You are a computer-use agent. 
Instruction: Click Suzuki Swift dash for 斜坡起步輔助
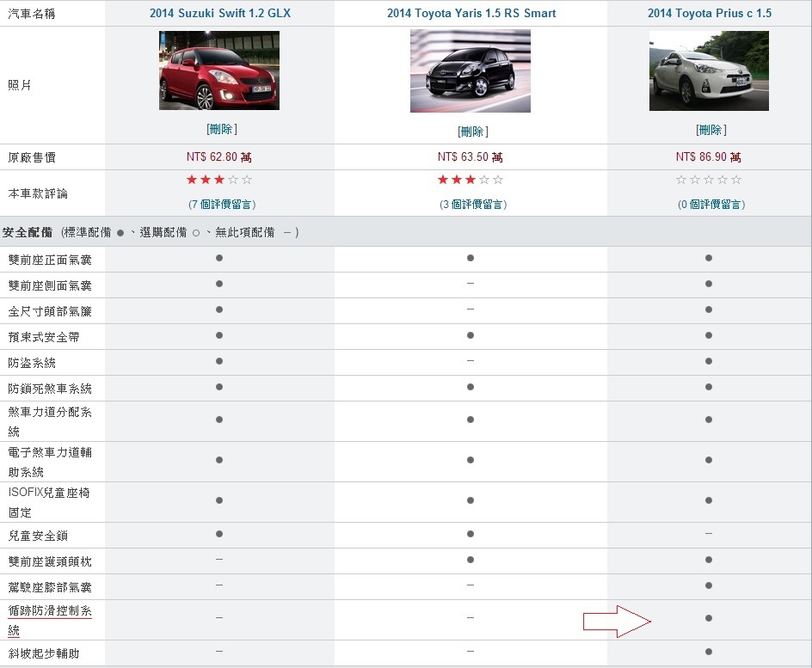pyautogui.click(x=219, y=652)
